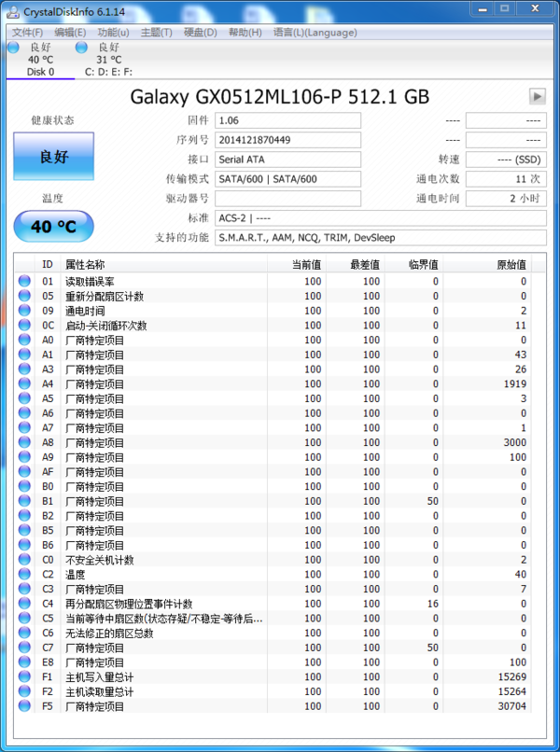560x752 pixels.
Task: Click status icon of row A1
Action: [x=24, y=355]
